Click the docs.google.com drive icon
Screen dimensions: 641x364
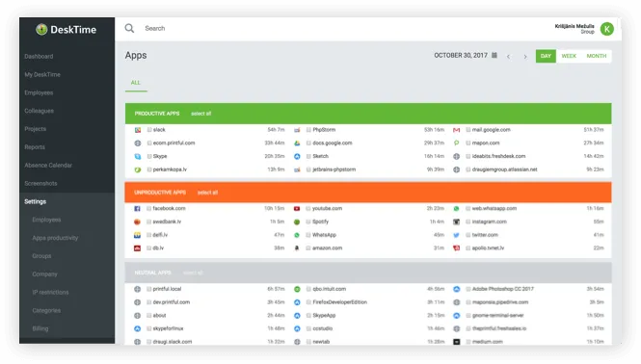297,143
